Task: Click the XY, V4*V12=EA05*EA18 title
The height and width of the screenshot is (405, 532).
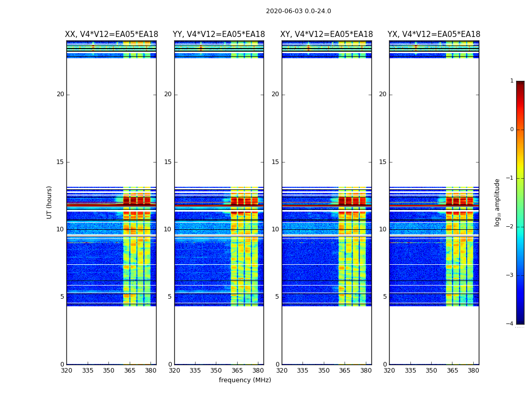Action: click(x=326, y=34)
